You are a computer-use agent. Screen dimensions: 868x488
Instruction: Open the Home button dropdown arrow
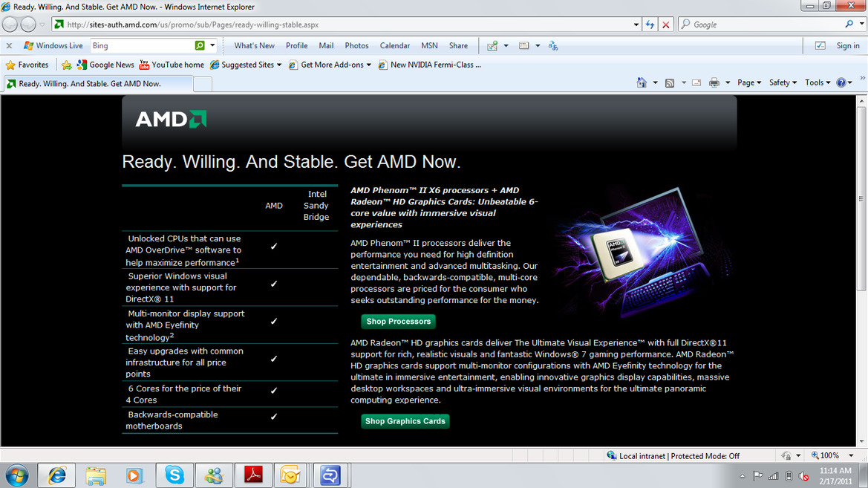tap(656, 82)
